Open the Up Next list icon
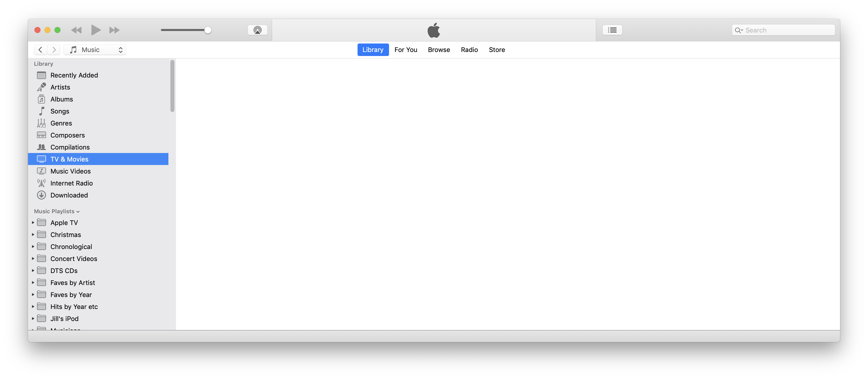The image size is (868, 379). tap(612, 30)
